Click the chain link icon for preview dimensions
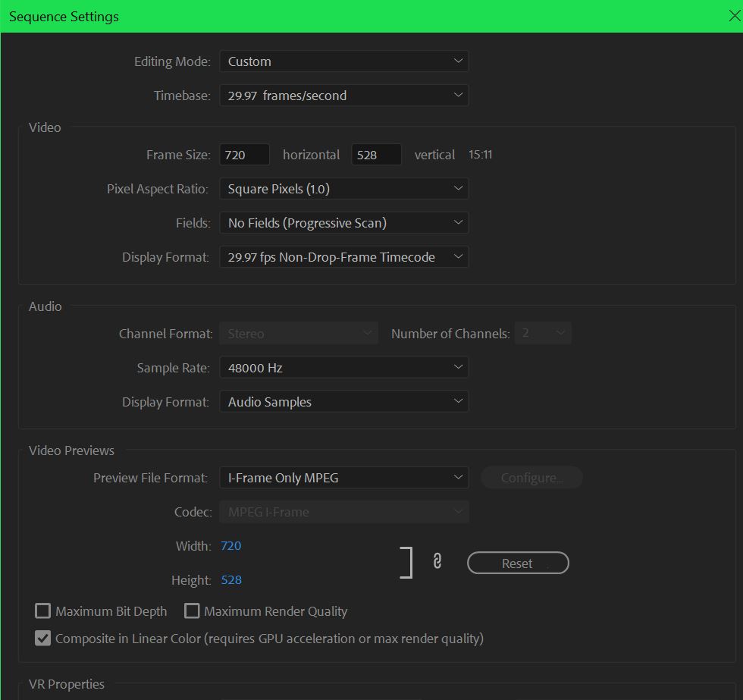This screenshot has width=743, height=700. pos(437,561)
